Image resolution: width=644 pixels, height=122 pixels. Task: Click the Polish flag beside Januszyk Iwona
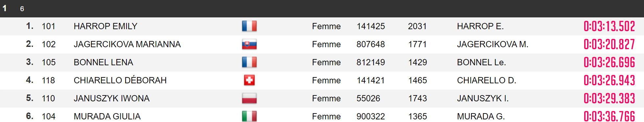249,98
